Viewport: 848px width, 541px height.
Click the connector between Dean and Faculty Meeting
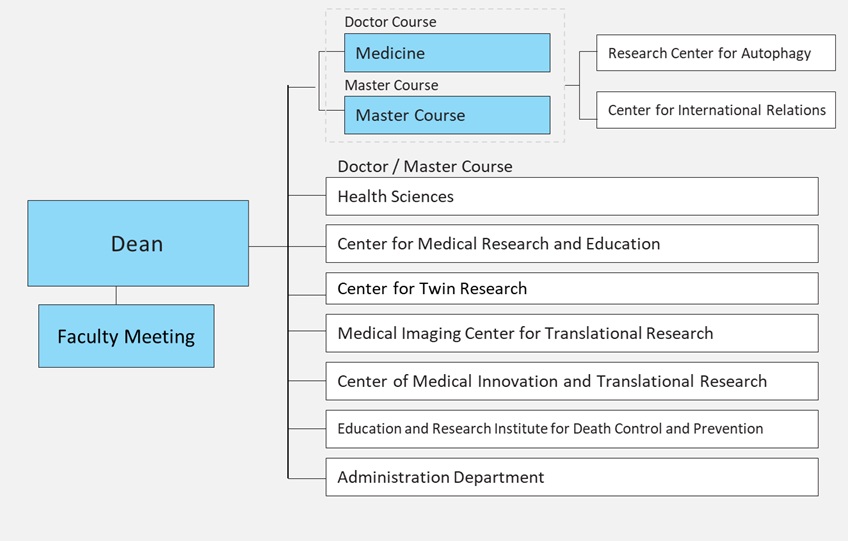(x=116, y=295)
